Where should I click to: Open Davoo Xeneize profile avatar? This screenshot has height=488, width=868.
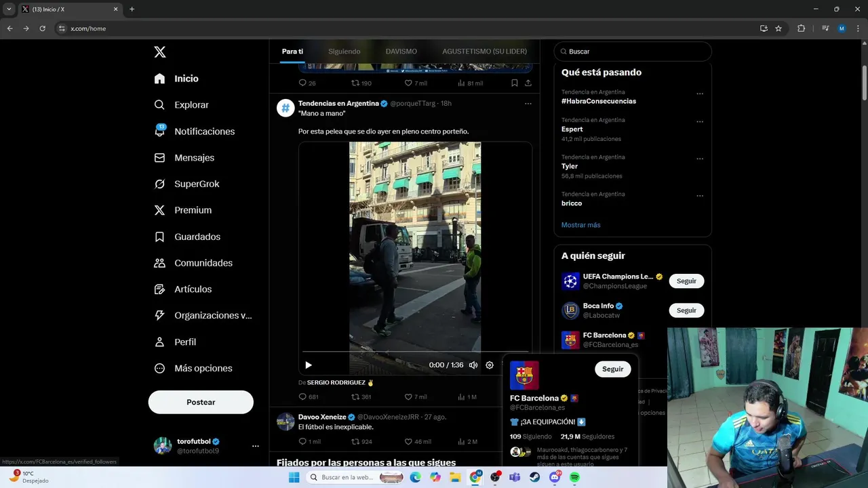coord(285,421)
